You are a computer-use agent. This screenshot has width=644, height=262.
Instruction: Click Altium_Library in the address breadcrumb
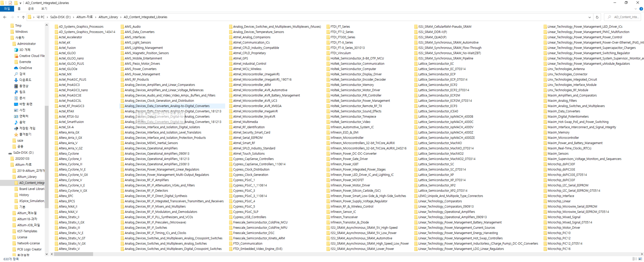click(x=108, y=17)
